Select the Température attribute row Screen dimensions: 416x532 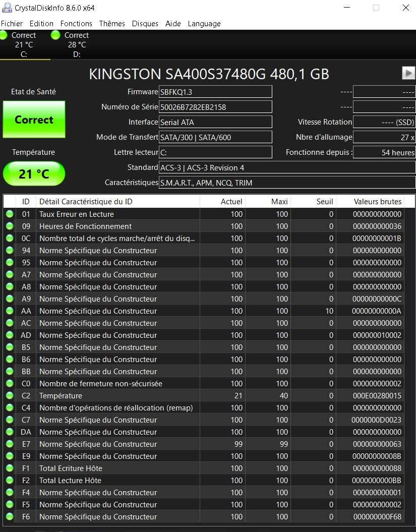pos(204,396)
